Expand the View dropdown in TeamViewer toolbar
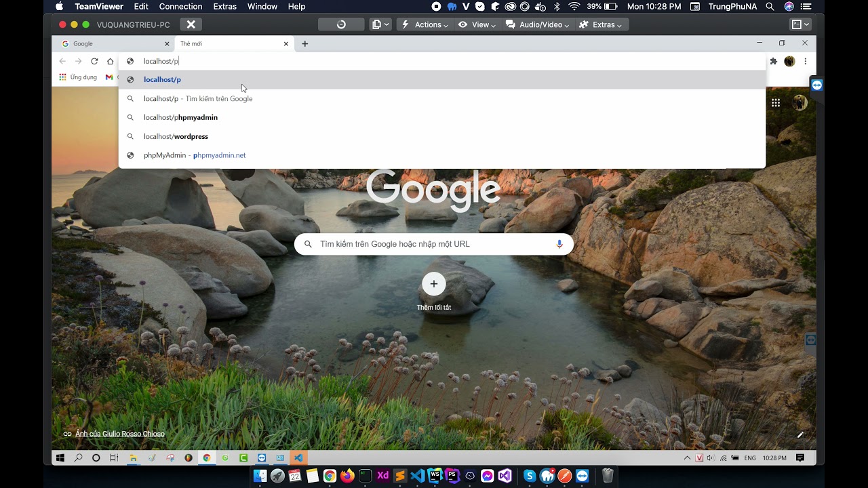Image resolution: width=868 pixels, height=488 pixels. click(477, 24)
